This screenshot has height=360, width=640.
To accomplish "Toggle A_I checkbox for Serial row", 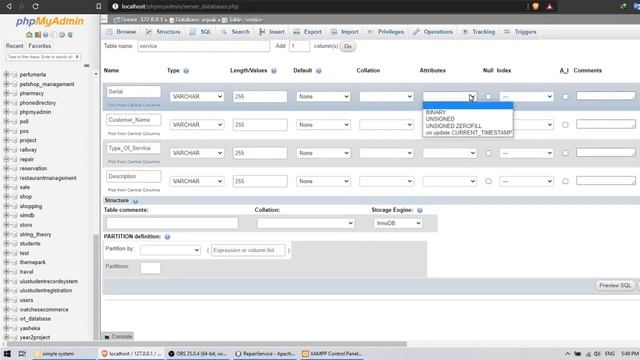I will pos(565,97).
